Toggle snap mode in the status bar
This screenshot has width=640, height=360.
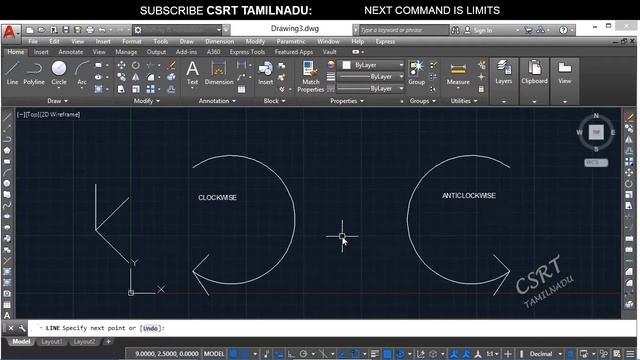[245, 354]
